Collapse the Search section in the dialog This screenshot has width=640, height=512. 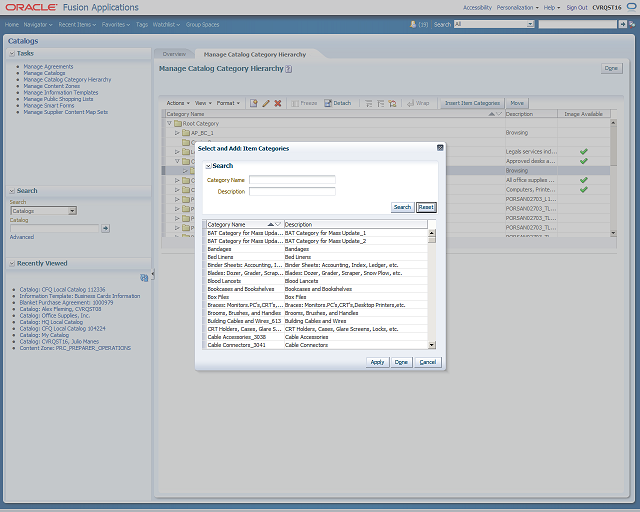point(208,166)
